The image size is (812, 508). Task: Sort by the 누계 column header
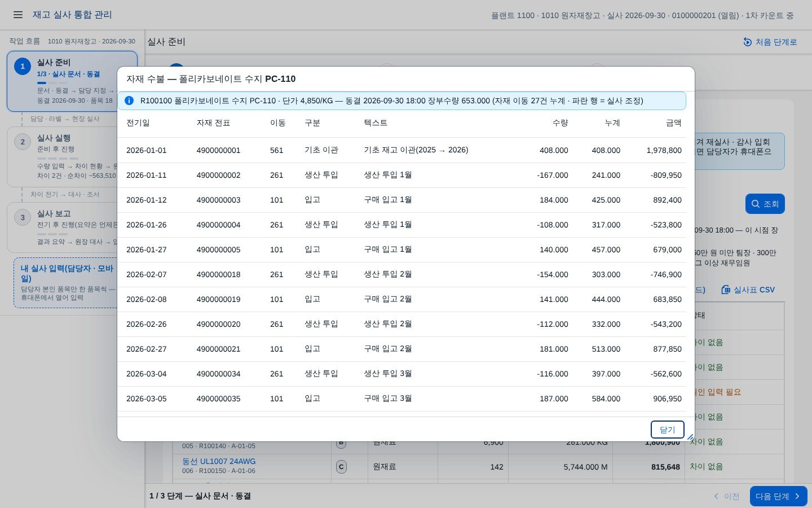tap(612, 123)
